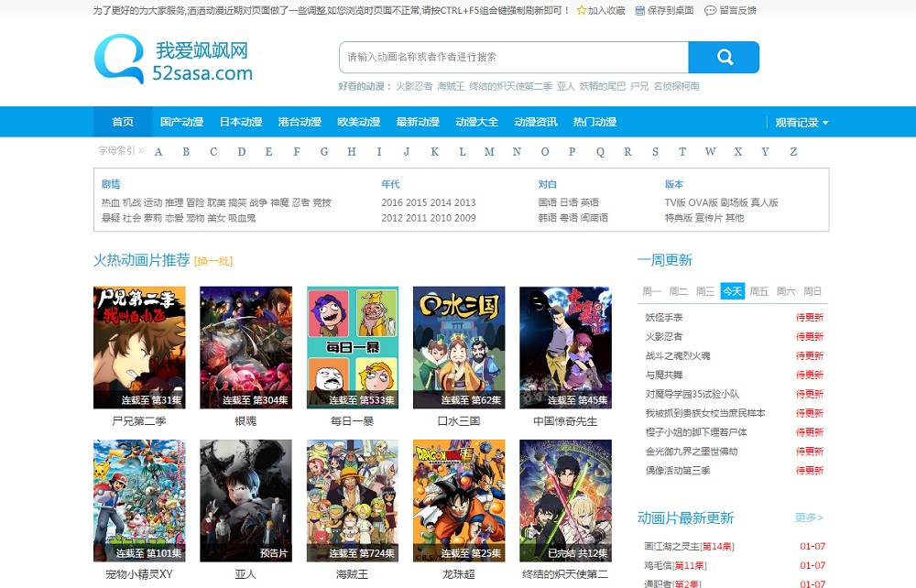The width and height of the screenshot is (916, 588).
Task: Switch weekly updates to 周二 tab
Action: tap(678, 290)
